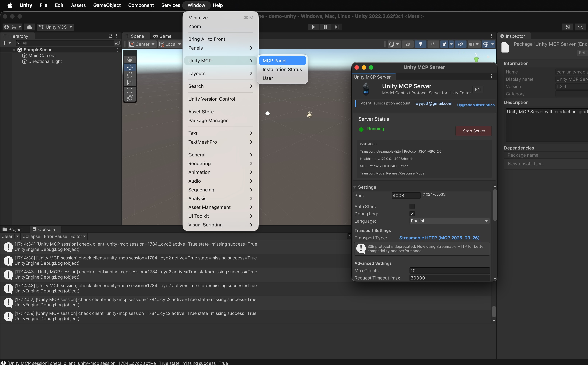Open the Clear options dropdown arrow
The height and width of the screenshot is (365, 588).
[x=17, y=236]
